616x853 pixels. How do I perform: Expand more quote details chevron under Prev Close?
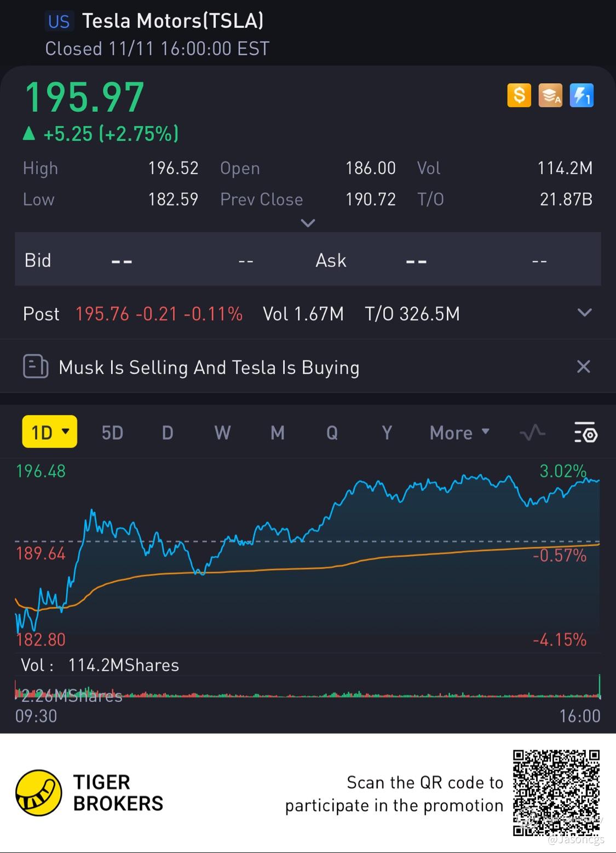(x=308, y=223)
